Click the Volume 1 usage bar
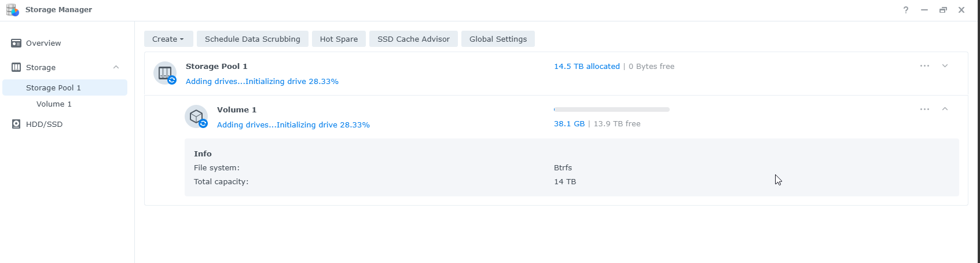The height and width of the screenshot is (263, 980). pyautogui.click(x=612, y=109)
